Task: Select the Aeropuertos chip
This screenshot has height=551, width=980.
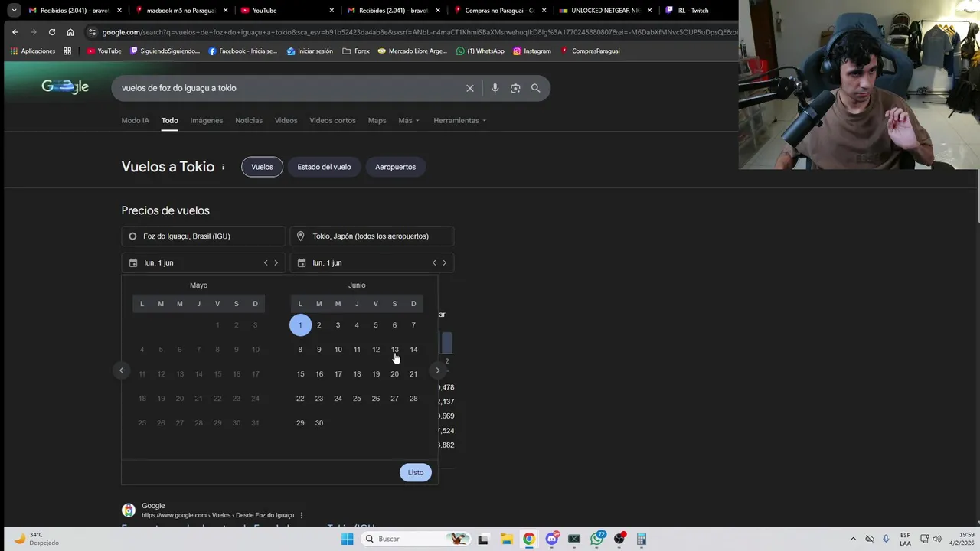Action: coord(395,167)
